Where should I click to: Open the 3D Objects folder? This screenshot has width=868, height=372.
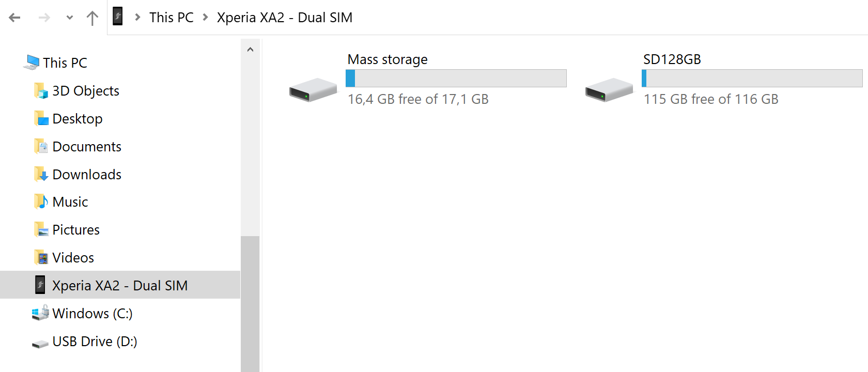pos(85,91)
